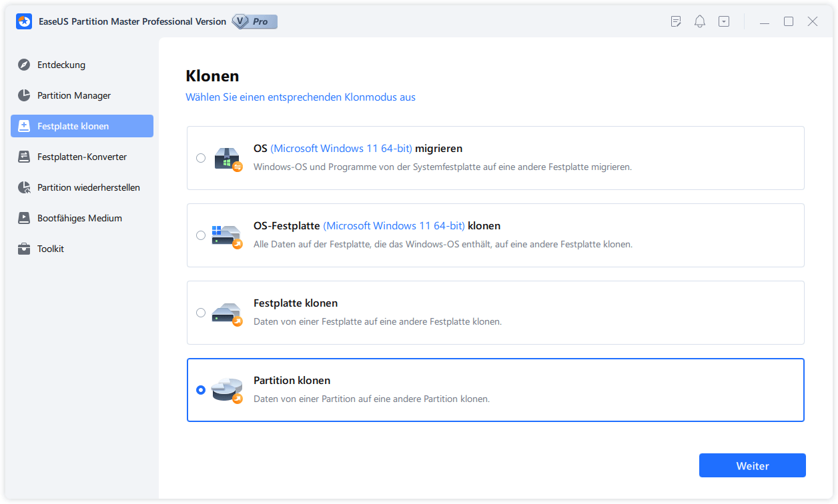Click the OS migrieren drive icon
Image resolution: width=838 pixels, height=504 pixels.
point(228,159)
